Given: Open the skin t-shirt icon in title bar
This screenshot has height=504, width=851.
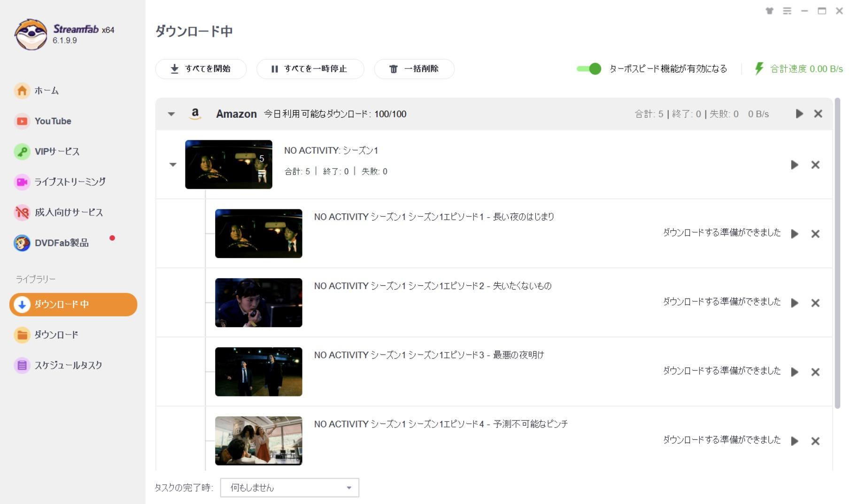Looking at the screenshot, I should pos(769,11).
